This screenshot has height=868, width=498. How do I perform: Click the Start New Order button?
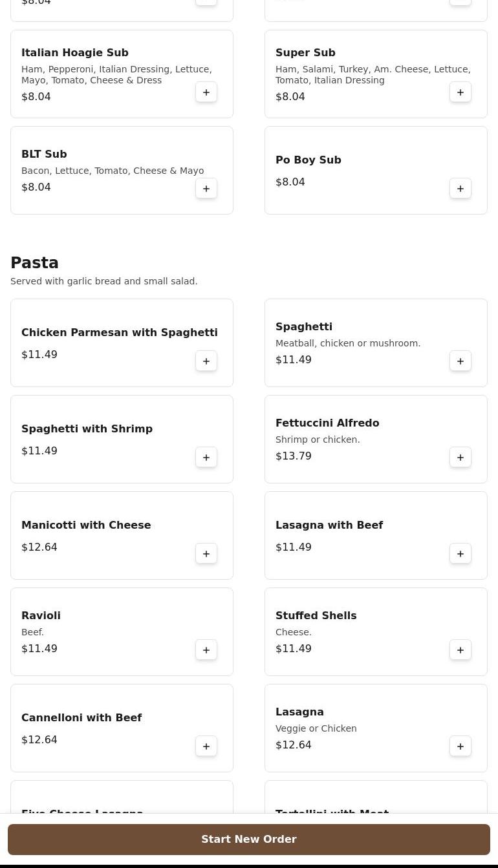pyautogui.click(x=249, y=840)
